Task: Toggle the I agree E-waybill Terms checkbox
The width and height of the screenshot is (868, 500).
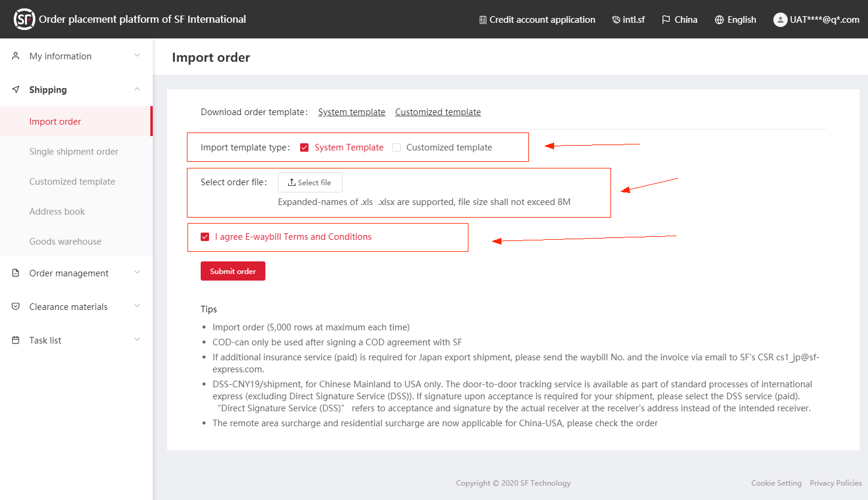Action: (x=205, y=237)
